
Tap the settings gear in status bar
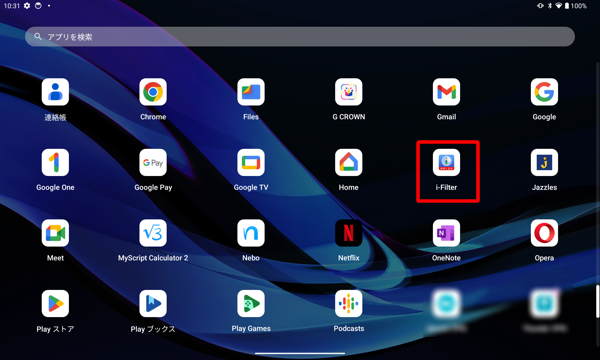point(27,6)
